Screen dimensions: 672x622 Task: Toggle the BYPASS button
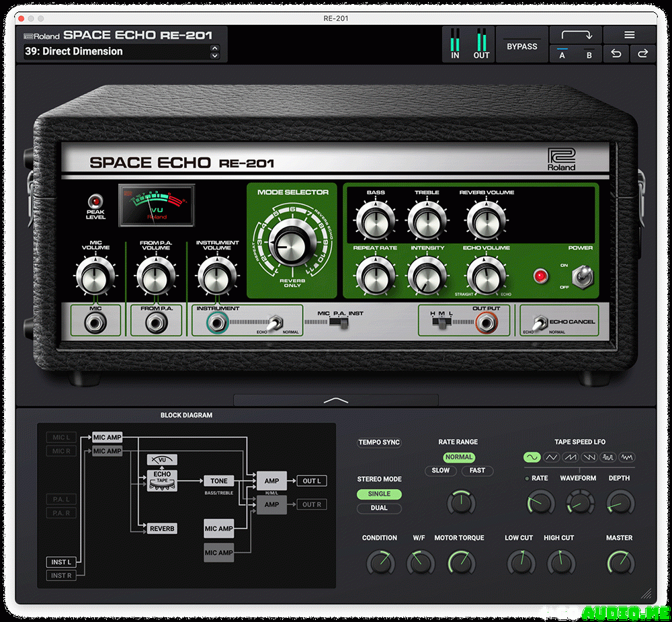[x=522, y=46]
